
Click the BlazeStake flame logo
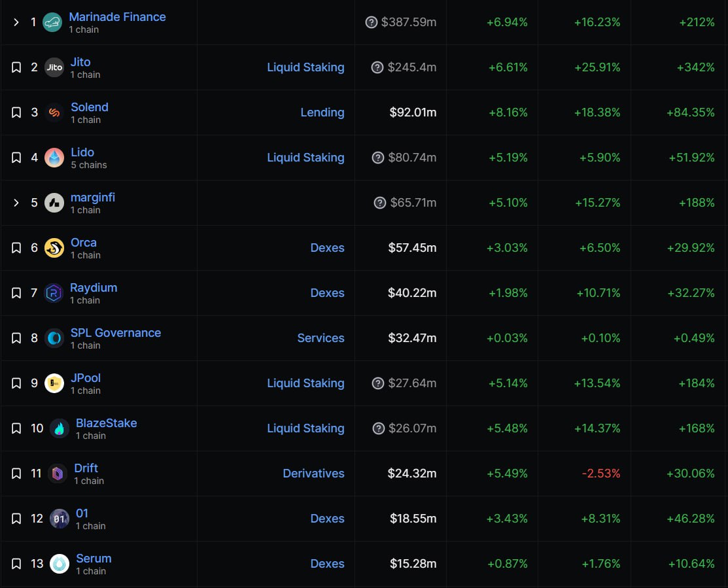click(x=60, y=428)
